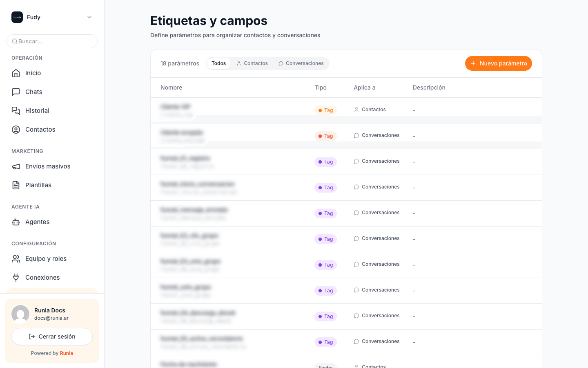Click the Tipo column header
This screenshot has width=588, height=368.
321,88
